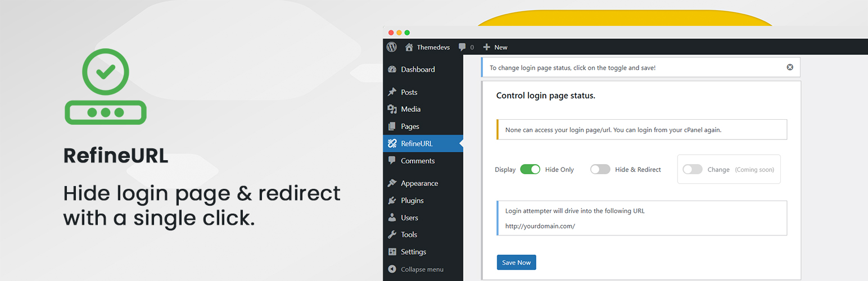Click the home icon beside Themedevs

tap(409, 47)
